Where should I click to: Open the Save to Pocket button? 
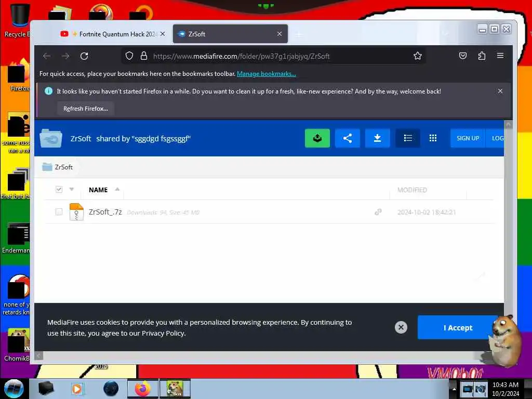tap(463, 56)
